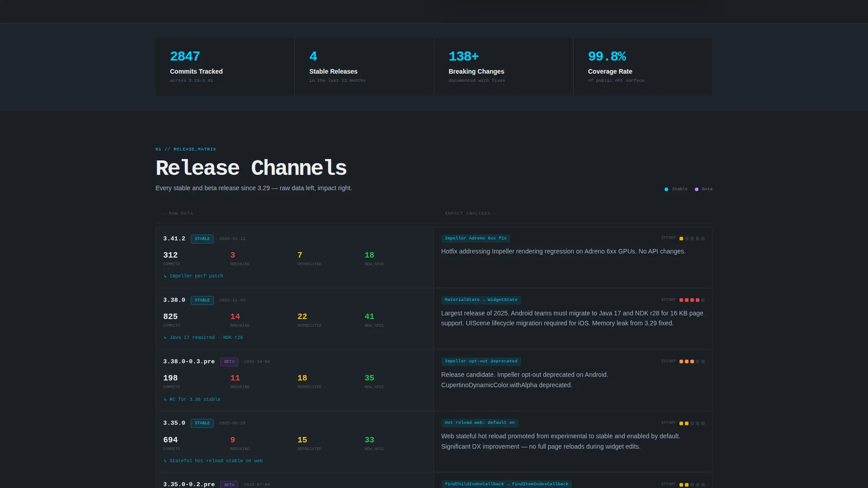Viewport: 868px width, 488px height.
Task: Click the effort indicator for 3.38.0 release
Action: pyautogui.click(x=692, y=300)
